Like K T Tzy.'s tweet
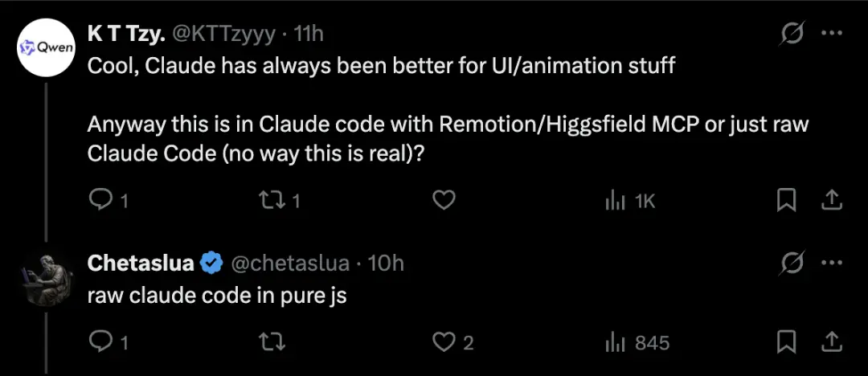The width and height of the screenshot is (868, 376). pyautogui.click(x=444, y=201)
